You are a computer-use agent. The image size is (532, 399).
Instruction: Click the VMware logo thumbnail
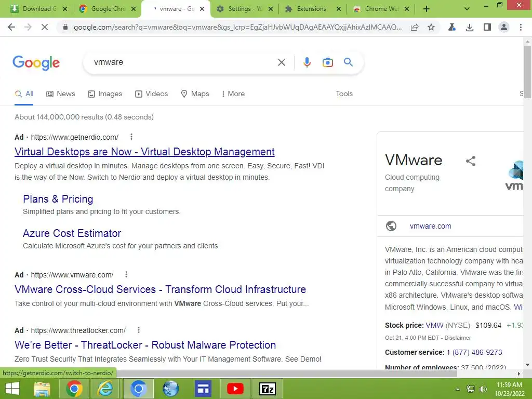(514, 175)
